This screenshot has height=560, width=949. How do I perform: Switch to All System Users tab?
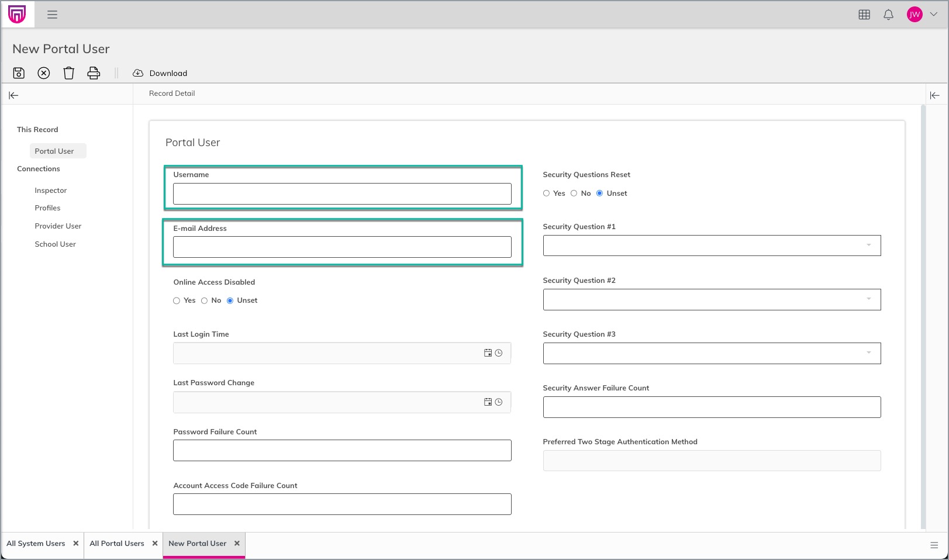click(36, 544)
